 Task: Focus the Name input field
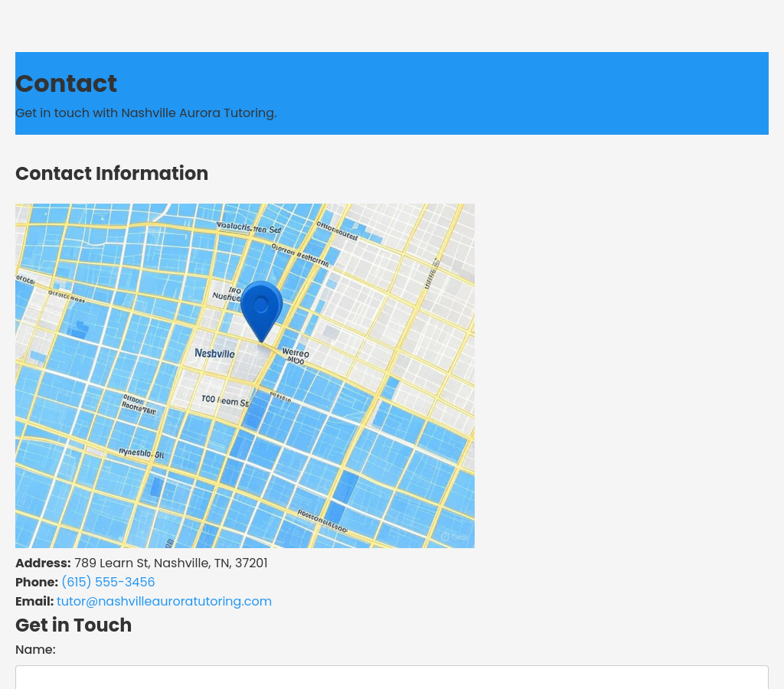click(392, 678)
